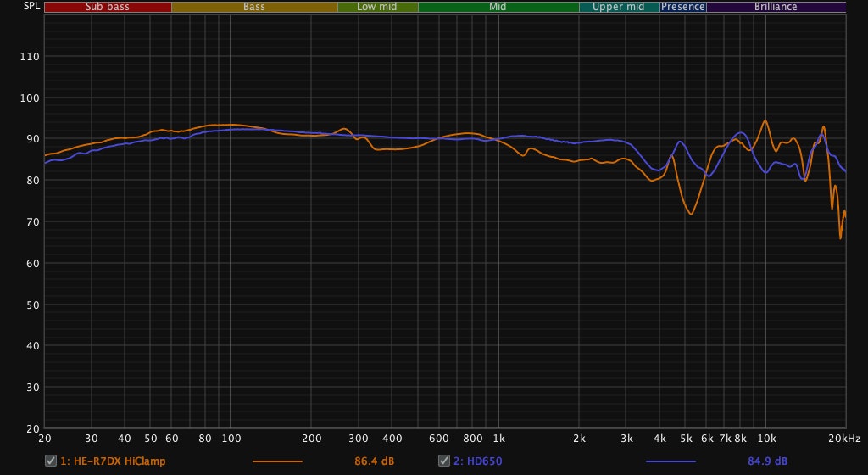Select the Sub bass frequency band
This screenshot has height=475, width=868.
click(108, 7)
